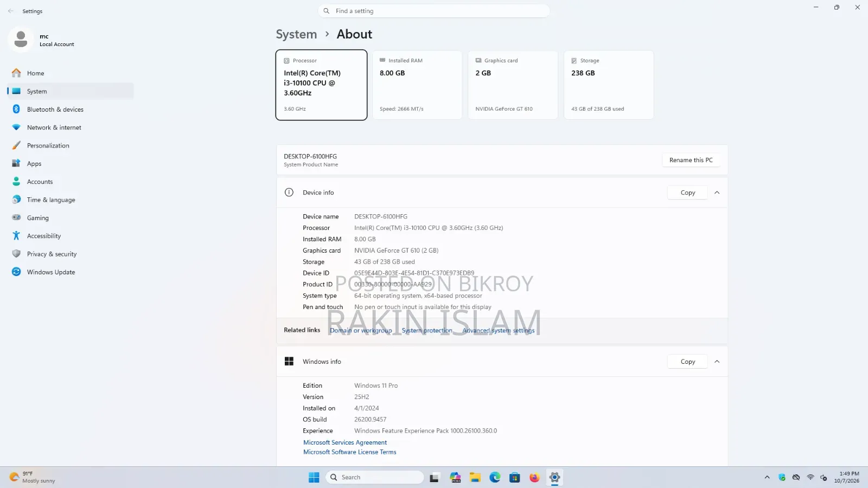This screenshot has height=488, width=868.
Task: Open Network & internet settings
Action: [x=71, y=127]
